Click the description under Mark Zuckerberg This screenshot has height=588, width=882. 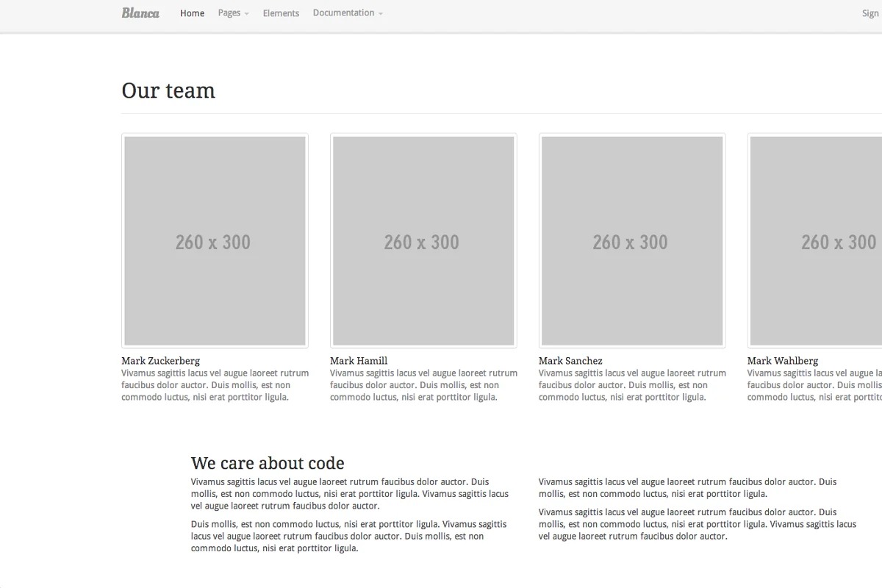[215, 385]
